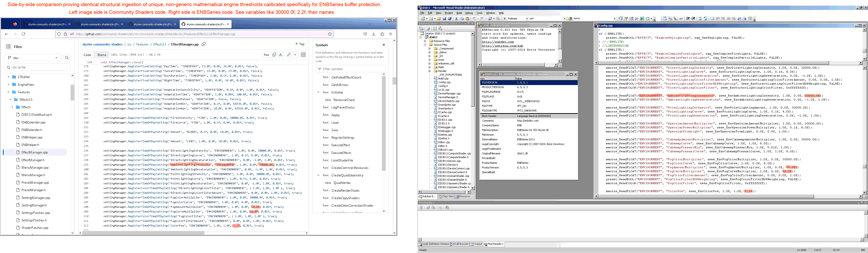868x253 pixels.
Task: Go back in Firefox browser
Action: tap(6, 34)
